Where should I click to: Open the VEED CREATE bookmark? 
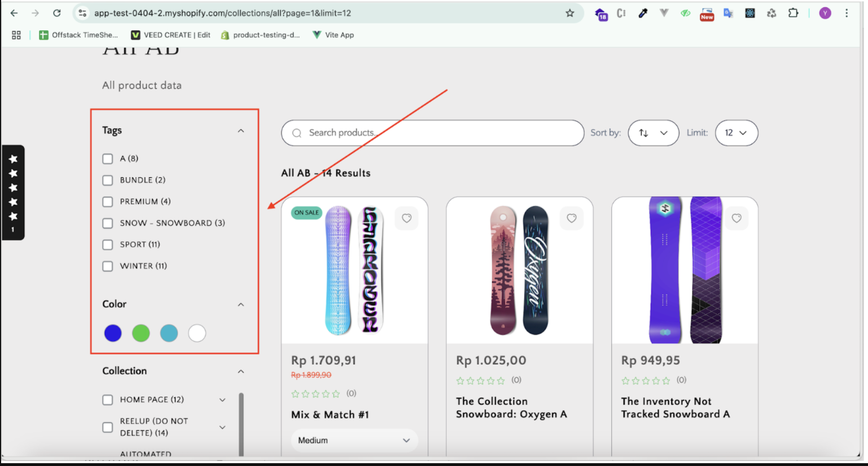pos(170,35)
